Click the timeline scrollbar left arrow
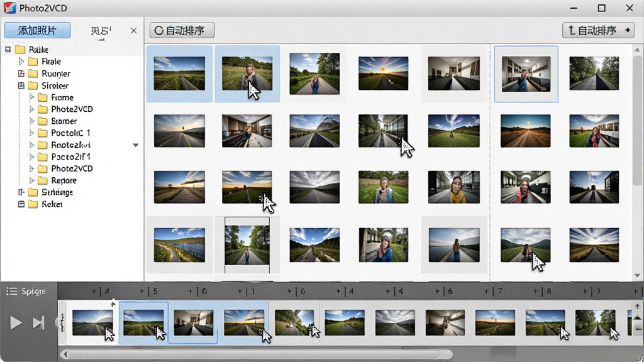The image size is (644, 362). (x=65, y=354)
